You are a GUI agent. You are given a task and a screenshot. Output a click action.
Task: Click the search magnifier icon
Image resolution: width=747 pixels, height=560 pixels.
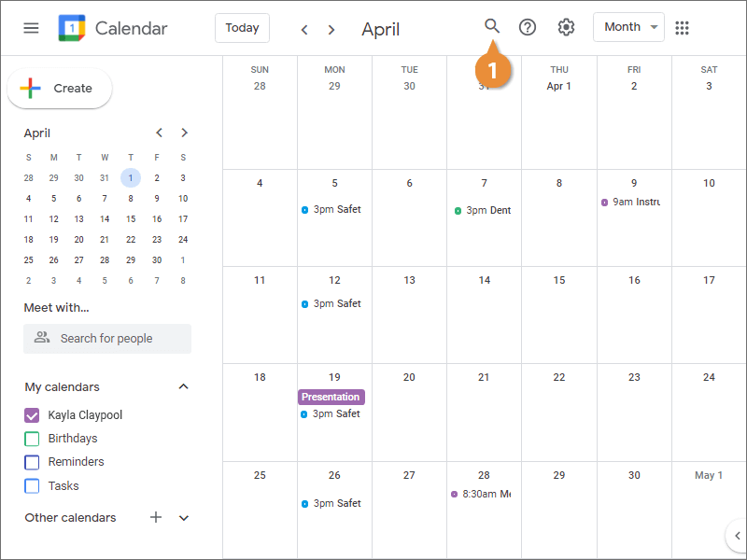pos(492,26)
